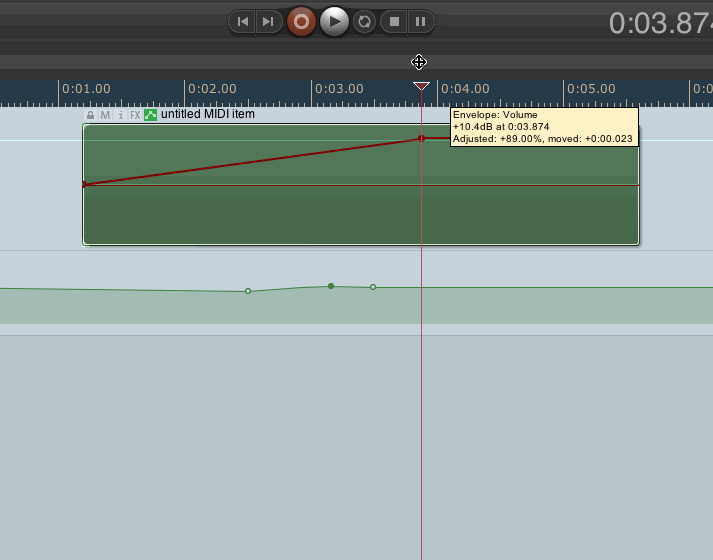Click the ruler at 0:04.00
The image size is (713, 560).
(x=465, y=89)
